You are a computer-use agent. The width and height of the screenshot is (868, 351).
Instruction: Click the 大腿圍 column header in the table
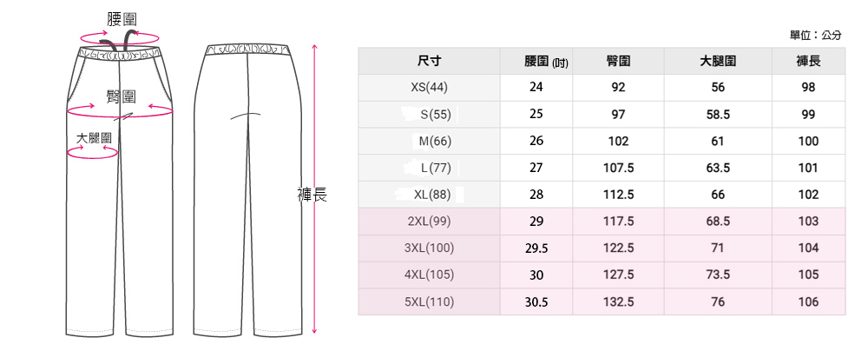coord(718,61)
